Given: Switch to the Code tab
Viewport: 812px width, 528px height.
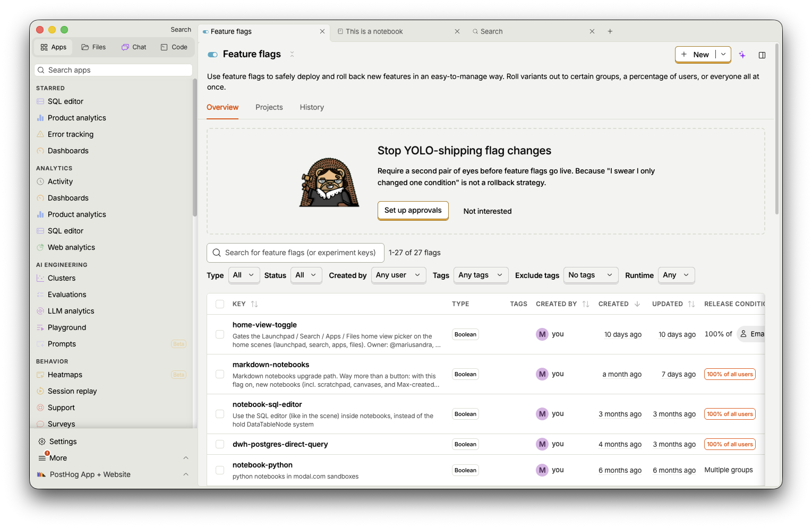Looking at the screenshot, I should 174,47.
